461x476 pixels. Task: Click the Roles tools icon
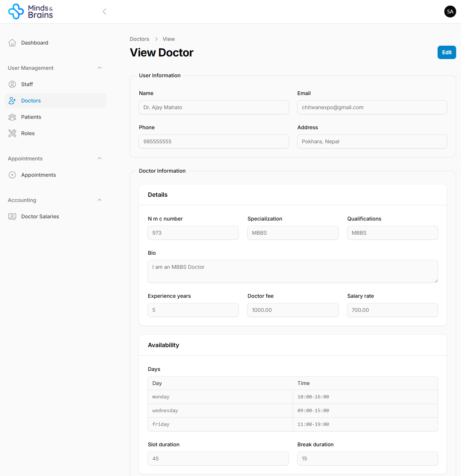click(x=12, y=133)
